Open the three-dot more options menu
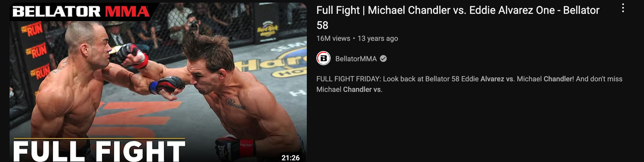 623,8
